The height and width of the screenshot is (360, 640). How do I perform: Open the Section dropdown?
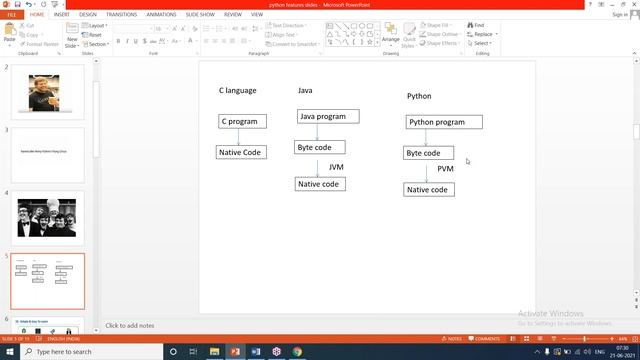96,44
